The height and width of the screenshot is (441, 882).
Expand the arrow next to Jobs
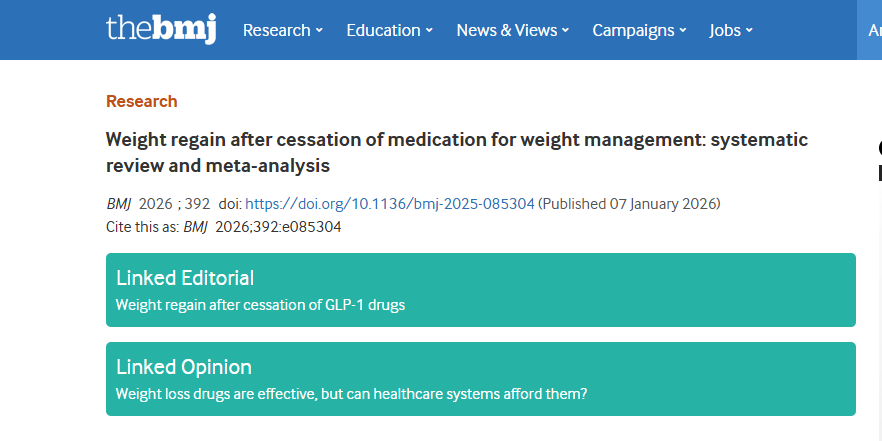[x=749, y=31]
